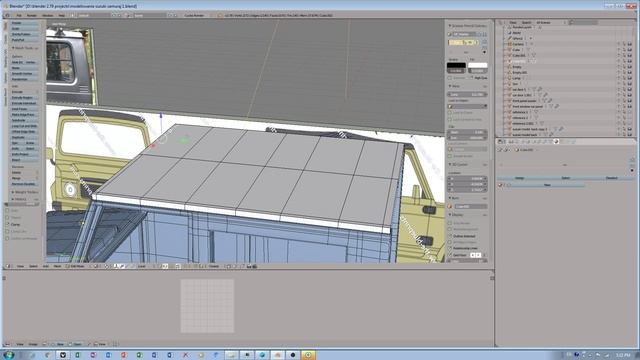The height and width of the screenshot is (360, 640).
Task: Toggle the Clamp checkbox in operator panel
Action: pyautogui.click(x=7, y=224)
